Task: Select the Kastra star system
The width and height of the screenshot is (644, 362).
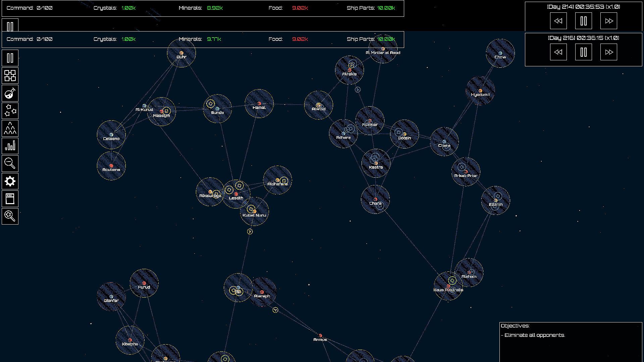Action: (x=376, y=163)
